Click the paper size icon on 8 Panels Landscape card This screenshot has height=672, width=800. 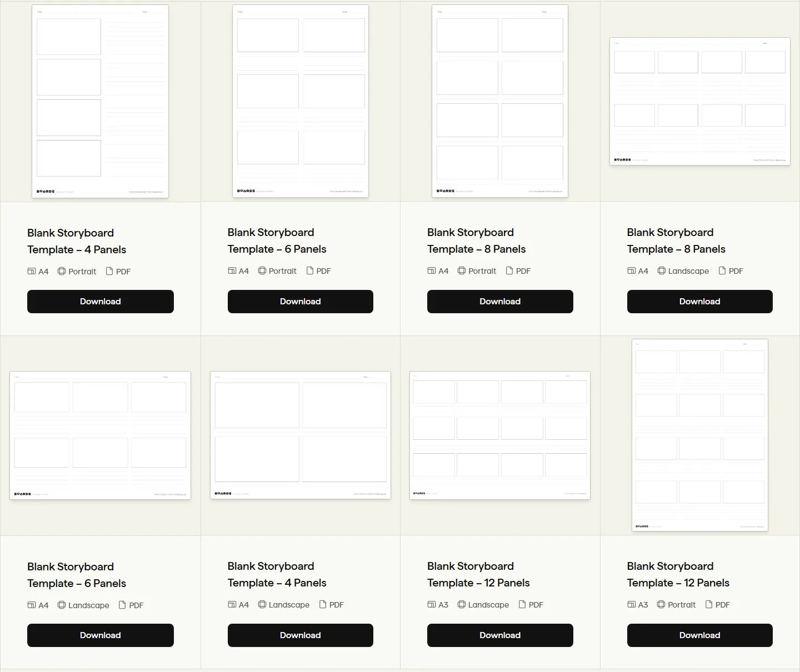click(632, 270)
